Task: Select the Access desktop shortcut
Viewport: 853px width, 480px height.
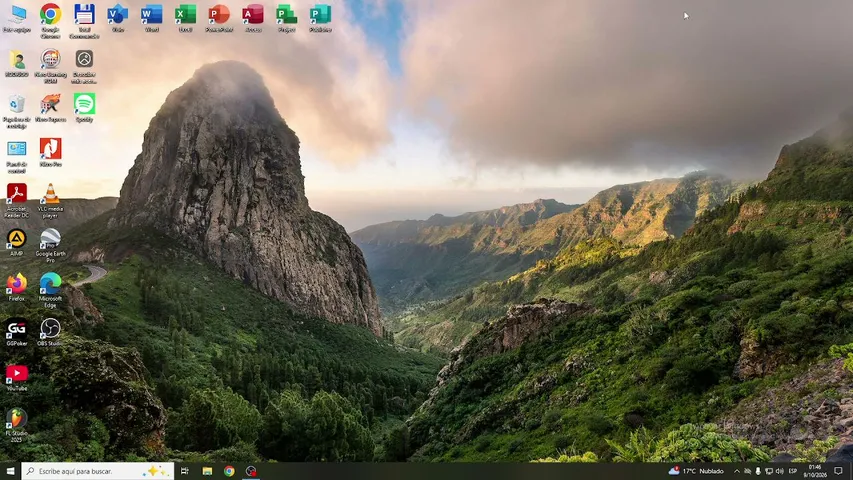Action: 253,19
